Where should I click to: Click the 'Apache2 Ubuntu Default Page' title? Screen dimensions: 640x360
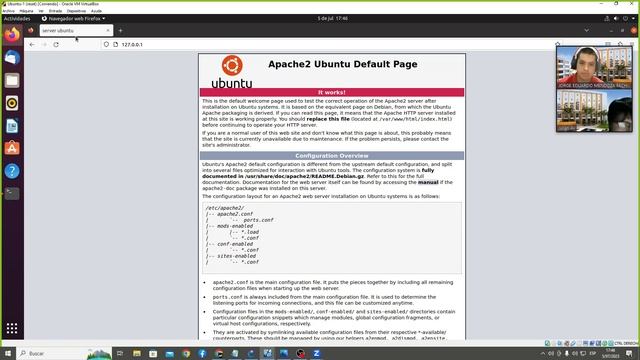pos(342,64)
